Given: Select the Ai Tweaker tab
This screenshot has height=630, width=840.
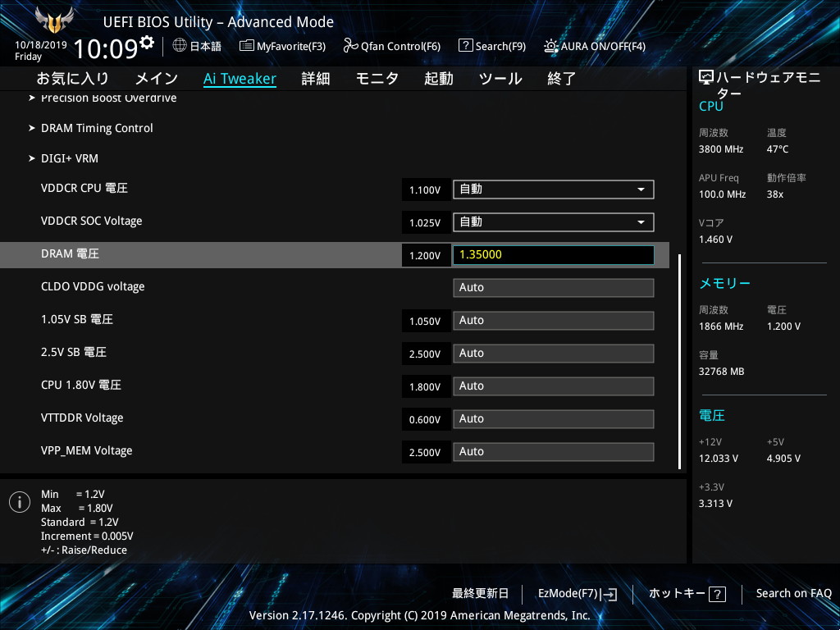Looking at the screenshot, I should pyautogui.click(x=240, y=79).
